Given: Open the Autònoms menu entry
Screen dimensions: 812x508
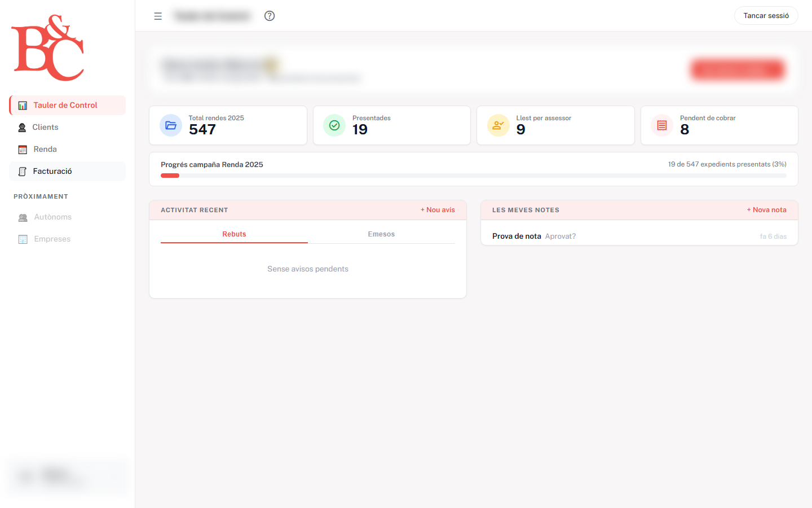Looking at the screenshot, I should click(x=52, y=217).
